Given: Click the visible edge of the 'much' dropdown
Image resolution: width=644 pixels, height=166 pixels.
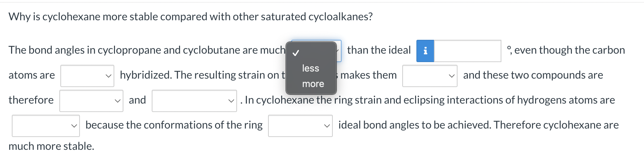Looking at the screenshot, I should tap(339, 51).
